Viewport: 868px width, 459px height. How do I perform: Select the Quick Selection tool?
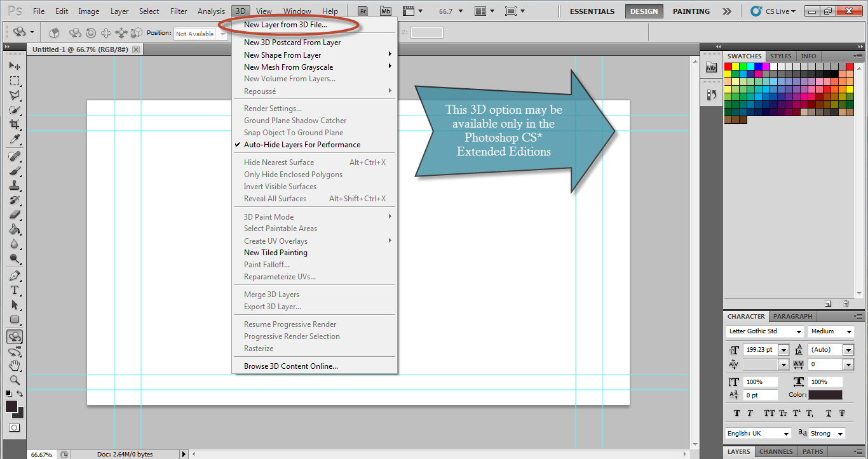[14, 110]
